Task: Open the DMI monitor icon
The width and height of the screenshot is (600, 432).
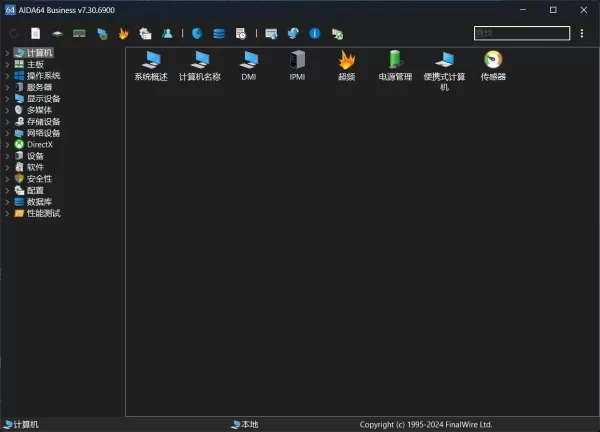Action: coord(249,61)
